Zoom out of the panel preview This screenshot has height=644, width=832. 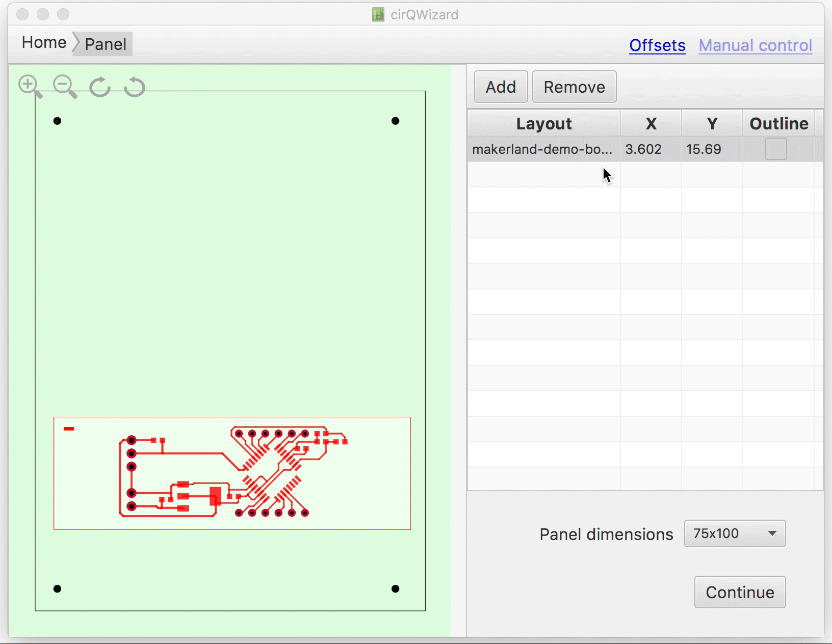point(65,86)
